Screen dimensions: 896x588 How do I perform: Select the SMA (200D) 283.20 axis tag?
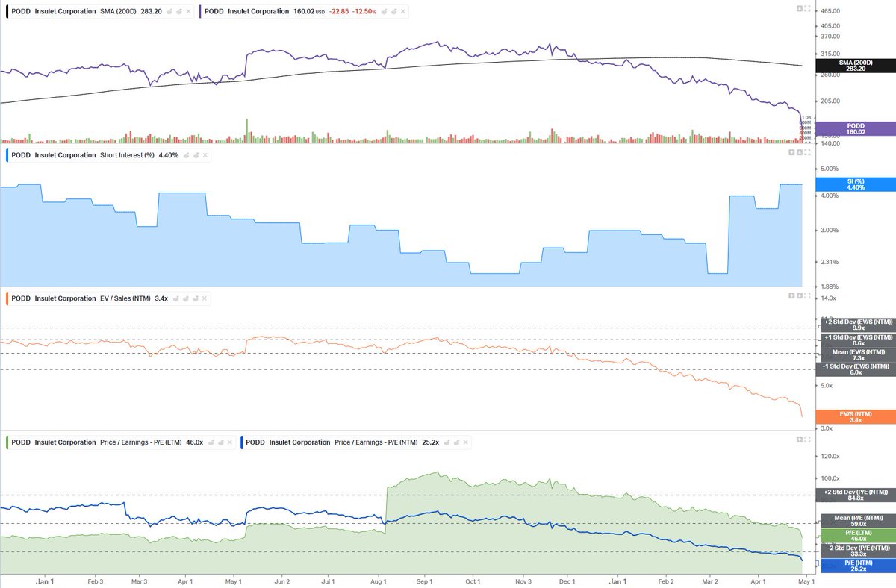pos(856,65)
